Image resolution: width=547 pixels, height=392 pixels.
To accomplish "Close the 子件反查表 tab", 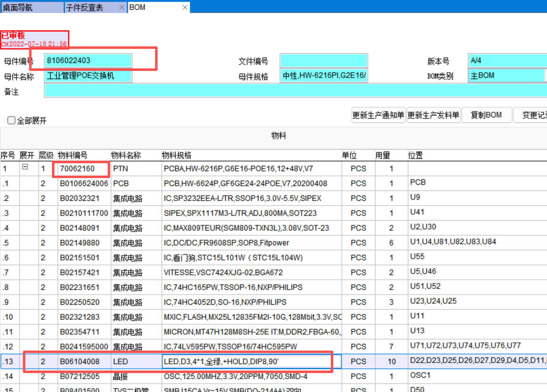I will click(121, 7).
